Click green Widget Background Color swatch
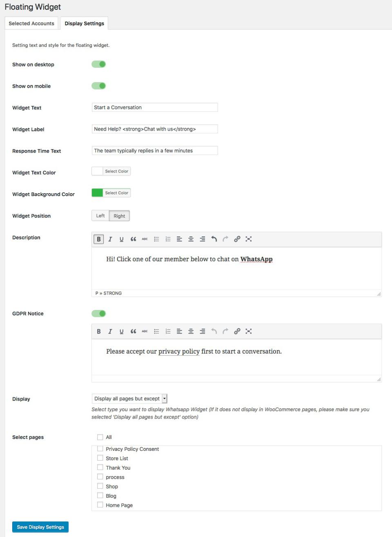Screen dimensions: 392x537 tap(98, 193)
